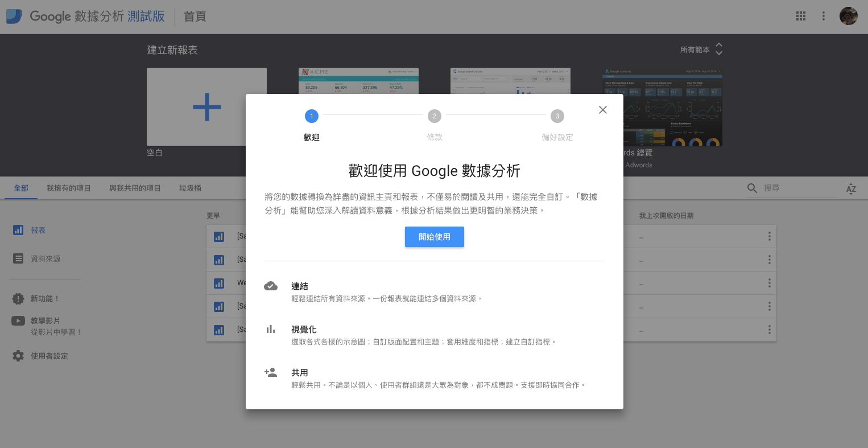This screenshot has height=448, width=868.
Task: Click the third report row's chart icon
Action: pos(219,283)
